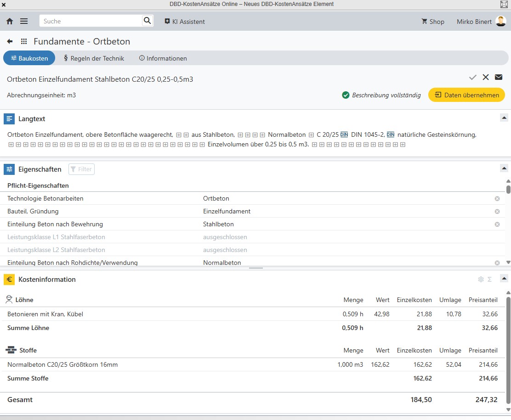
Task: Click the Daten übernehmen button
Action: click(466, 95)
